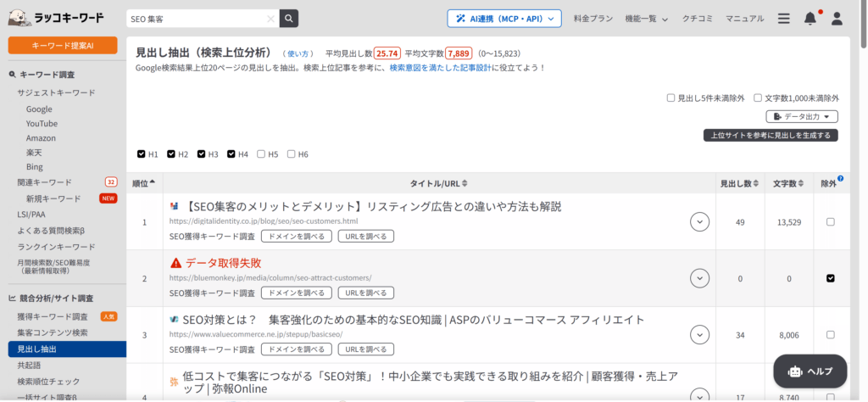
Task: Click the warning triangle on データ取得失敗 row
Action: (x=175, y=263)
